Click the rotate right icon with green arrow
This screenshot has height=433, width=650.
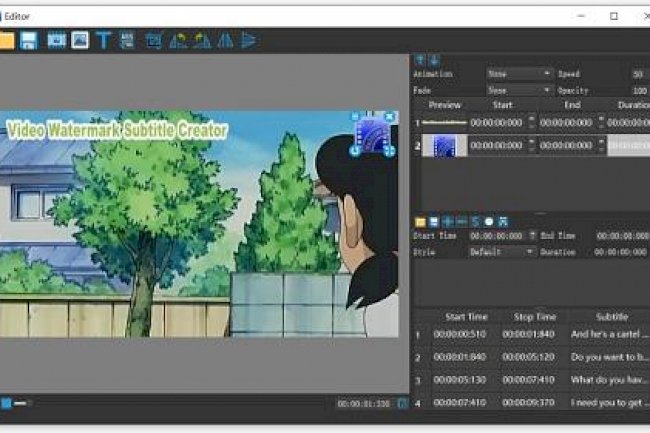pos(202,41)
